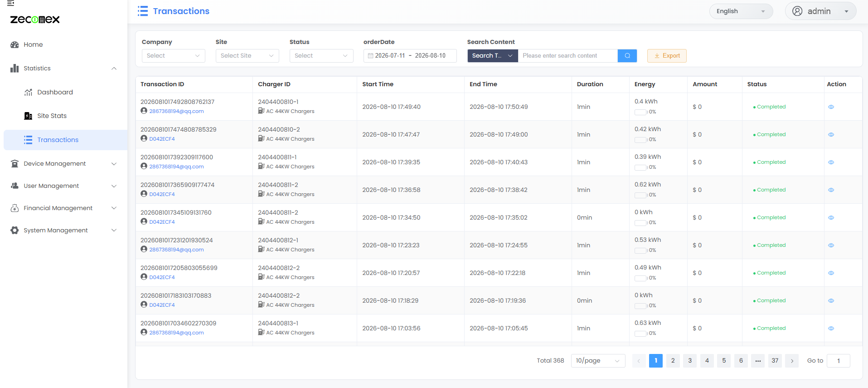Click the Statistics bar chart icon
The height and width of the screenshot is (388, 868).
pos(15,69)
